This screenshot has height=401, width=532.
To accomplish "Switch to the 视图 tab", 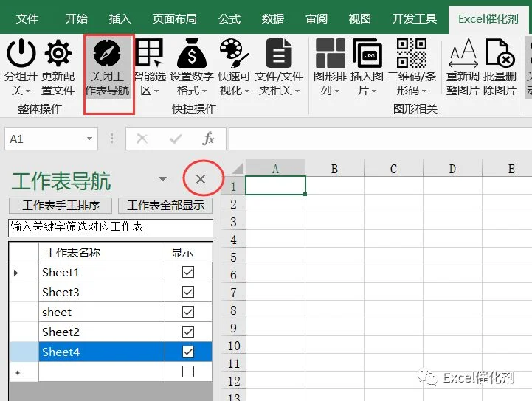I will [x=359, y=19].
